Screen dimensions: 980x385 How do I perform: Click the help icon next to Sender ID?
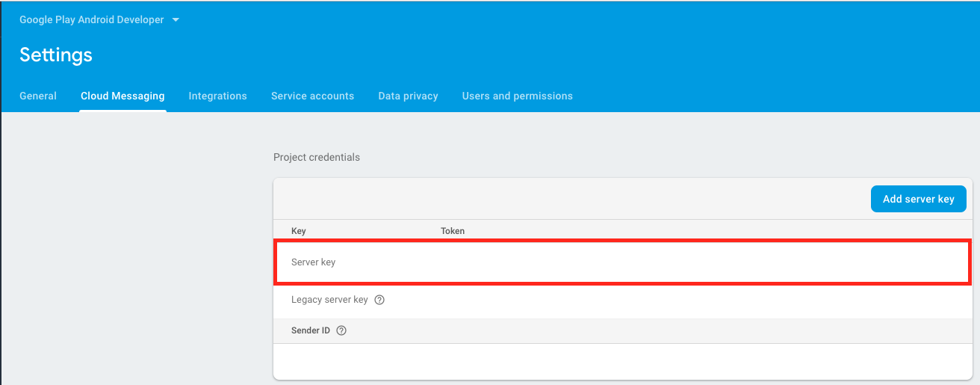click(x=341, y=330)
